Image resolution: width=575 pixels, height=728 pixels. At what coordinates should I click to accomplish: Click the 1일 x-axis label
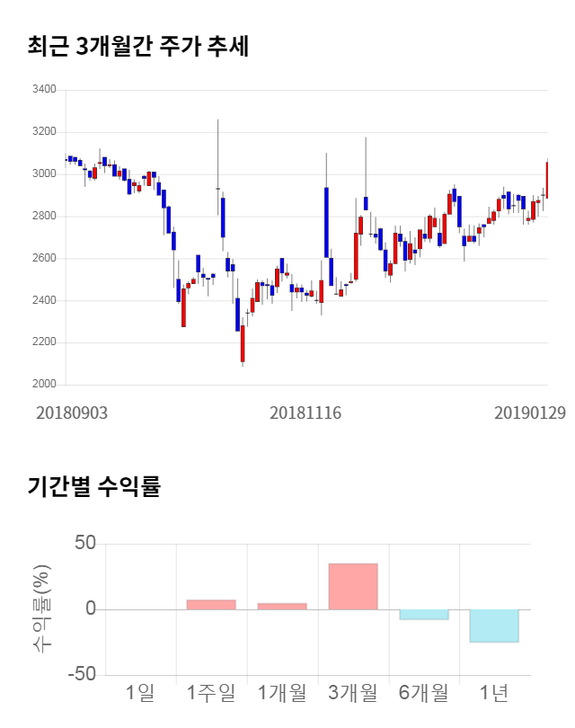pos(140,693)
